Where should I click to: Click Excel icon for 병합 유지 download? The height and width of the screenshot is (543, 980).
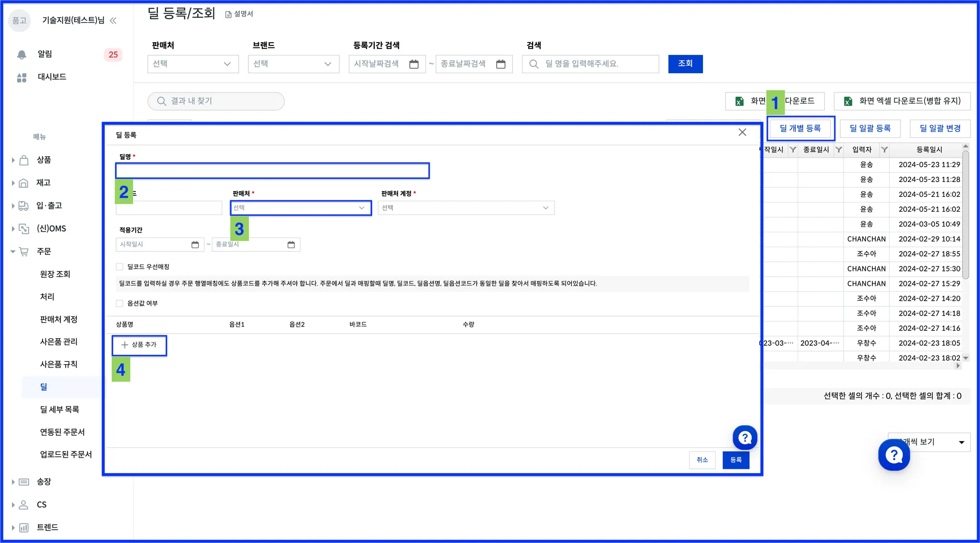click(x=848, y=101)
